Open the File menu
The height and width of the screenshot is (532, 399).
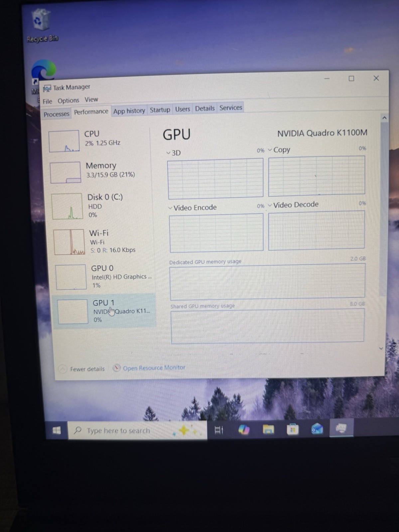point(47,101)
